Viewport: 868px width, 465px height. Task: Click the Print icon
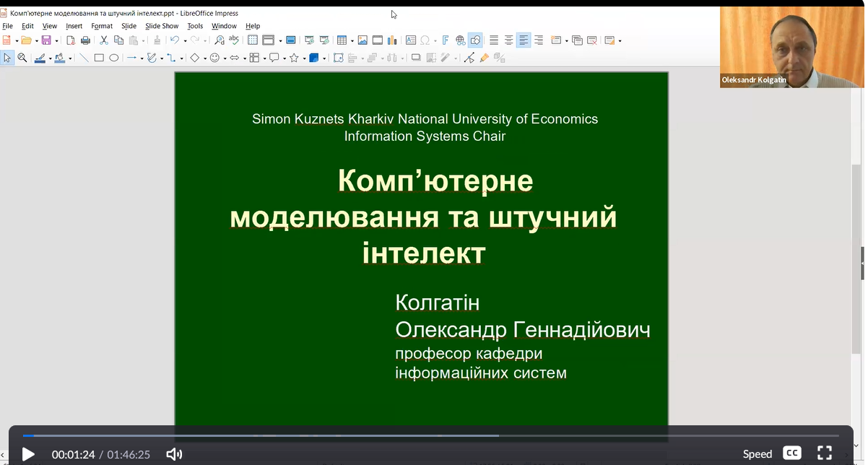coord(85,40)
